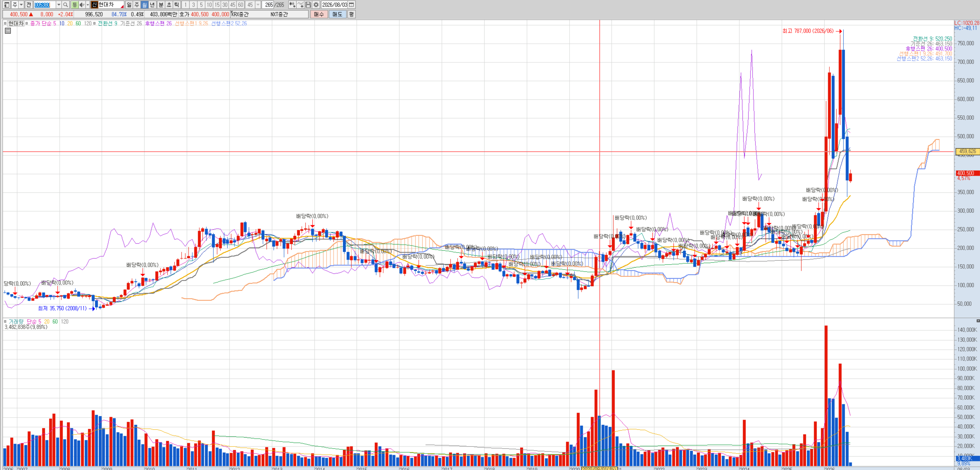Collapse the volume panel using right-edge button
980x470 pixels.
click(x=978, y=321)
